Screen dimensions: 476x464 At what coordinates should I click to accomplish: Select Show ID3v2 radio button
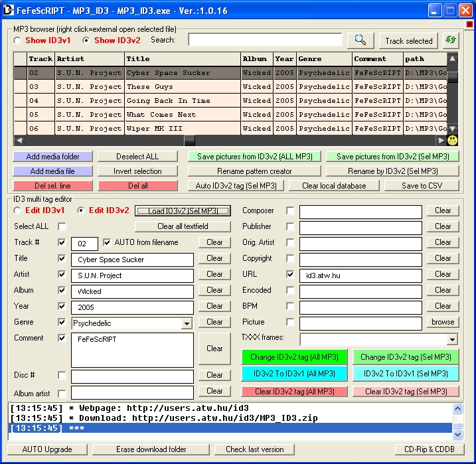pos(86,40)
